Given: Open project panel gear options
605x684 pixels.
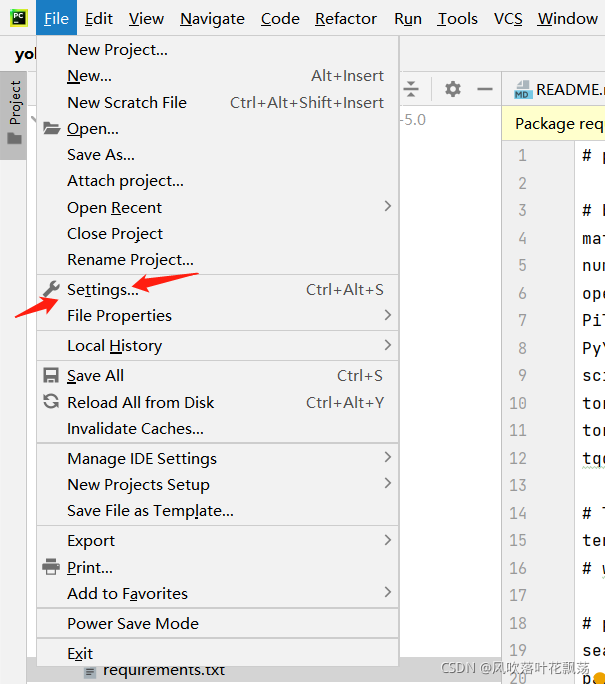Looking at the screenshot, I should tap(453, 89).
